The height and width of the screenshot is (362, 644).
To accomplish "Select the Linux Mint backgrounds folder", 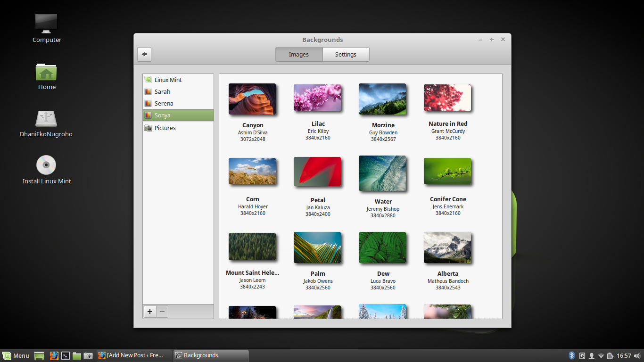I will pos(167,80).
